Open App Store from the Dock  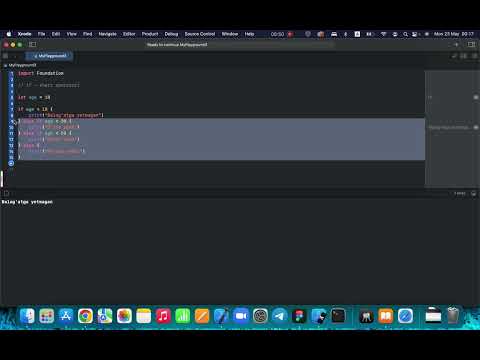(x=66, y=316)
